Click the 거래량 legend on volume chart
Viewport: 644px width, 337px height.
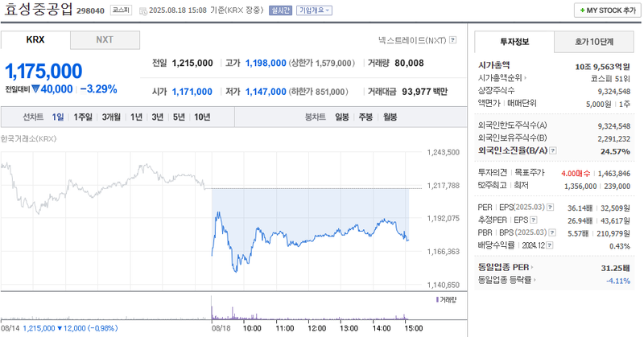[x=447, y=300]
